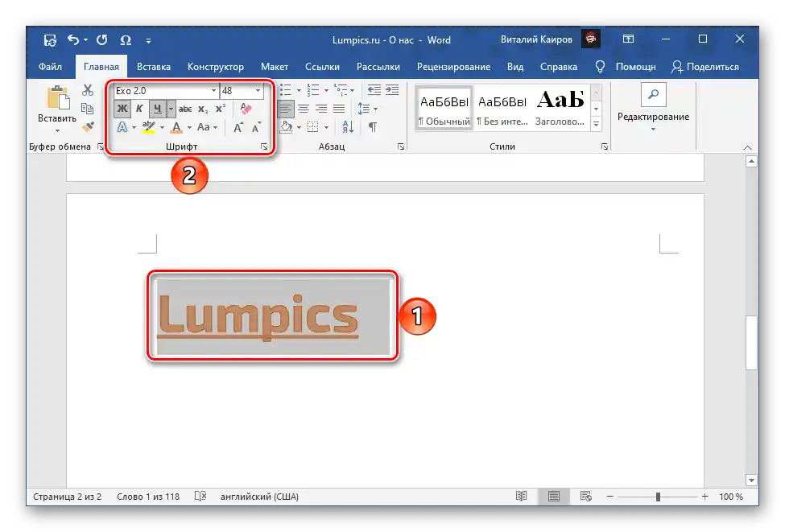Switch to read mode view icon

521,496
